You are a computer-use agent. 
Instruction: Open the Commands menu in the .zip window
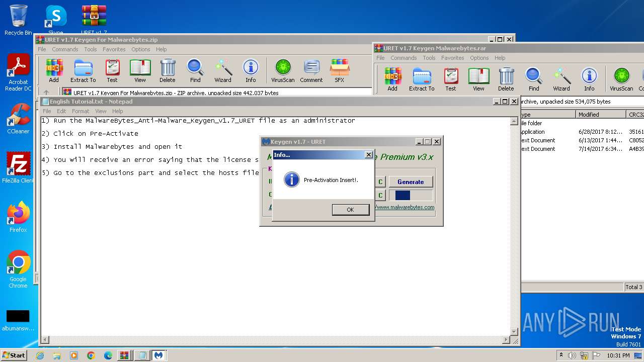point(65,49)
